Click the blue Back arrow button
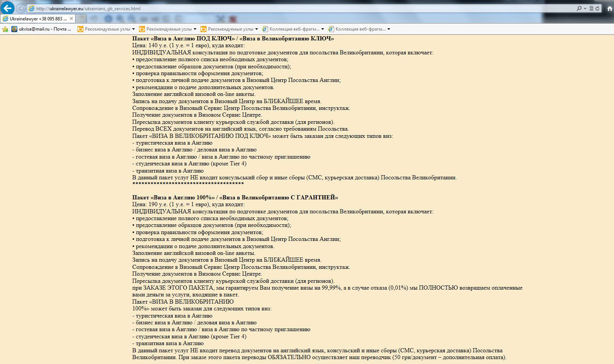Viewport: 614px width, 364px height. pos(8,8)
